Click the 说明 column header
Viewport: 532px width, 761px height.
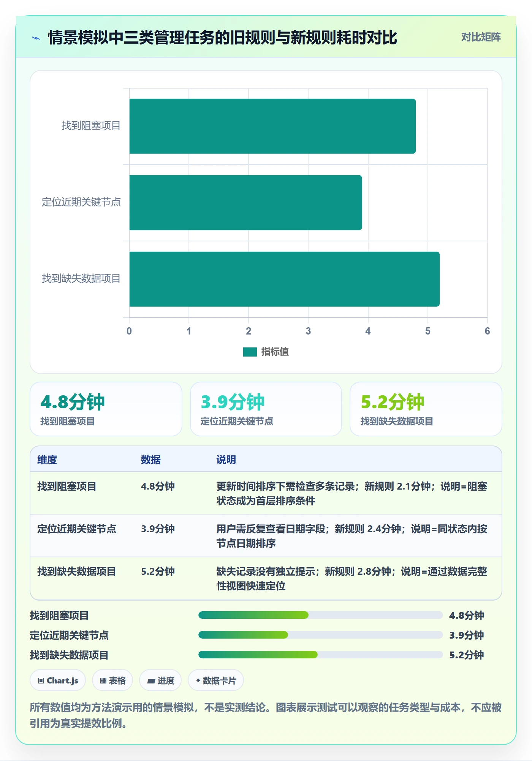(226, 460)
